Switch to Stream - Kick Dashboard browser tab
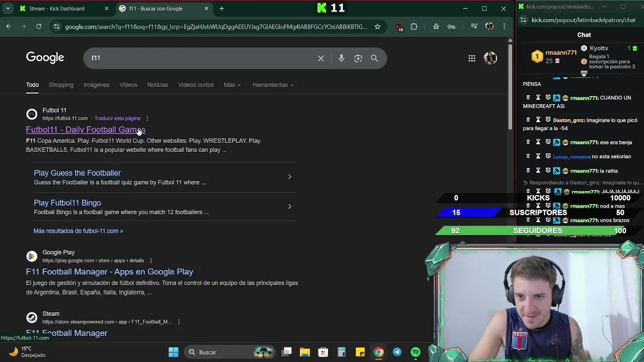Screen dimensions: 644x362 63,9
